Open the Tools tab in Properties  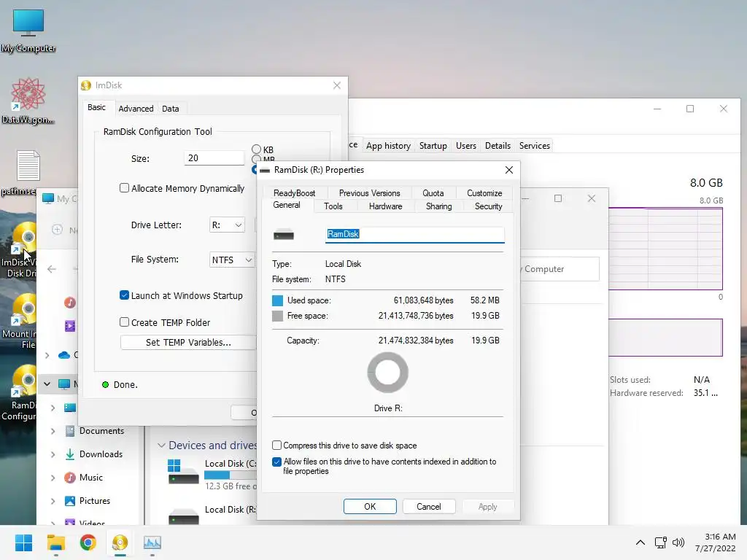click(333, 206)
